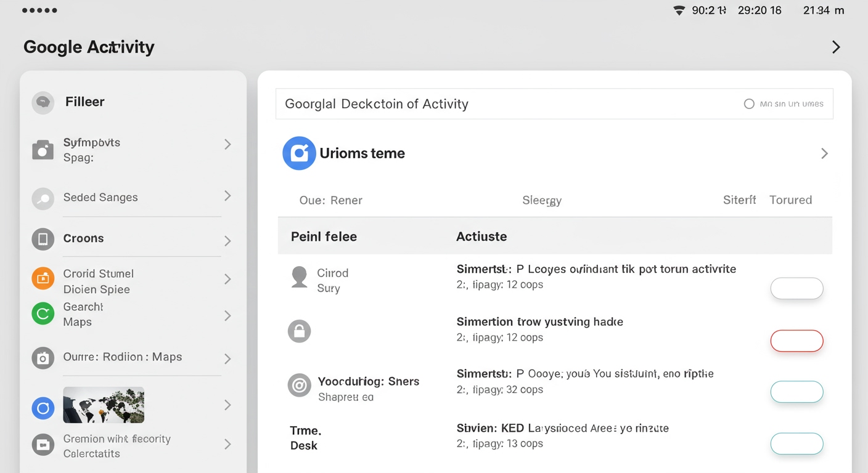
Task: Click the icon beside Gremion wiht fecority
Action: point(43,445)
